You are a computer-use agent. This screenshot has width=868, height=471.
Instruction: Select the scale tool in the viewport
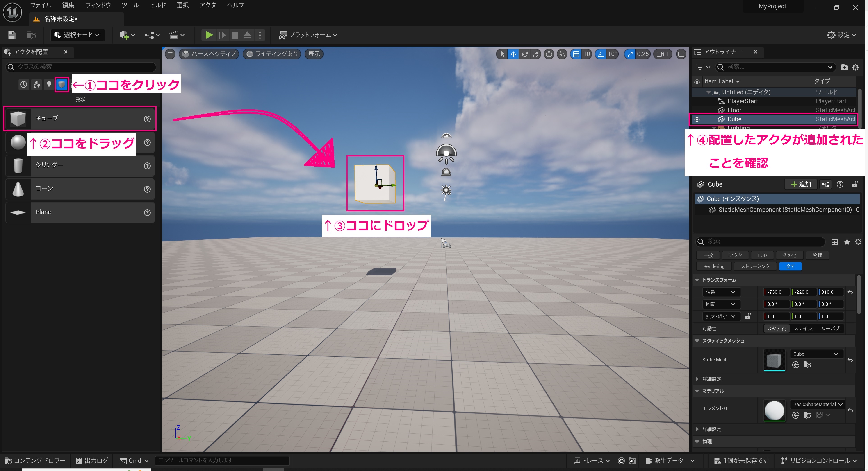[535, 54]
